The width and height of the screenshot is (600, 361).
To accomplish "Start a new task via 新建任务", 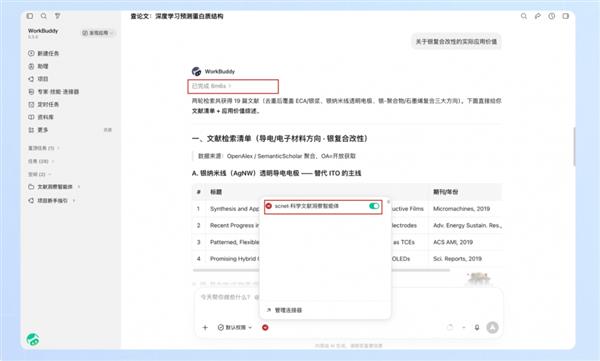I will click(x=43, y=53).
